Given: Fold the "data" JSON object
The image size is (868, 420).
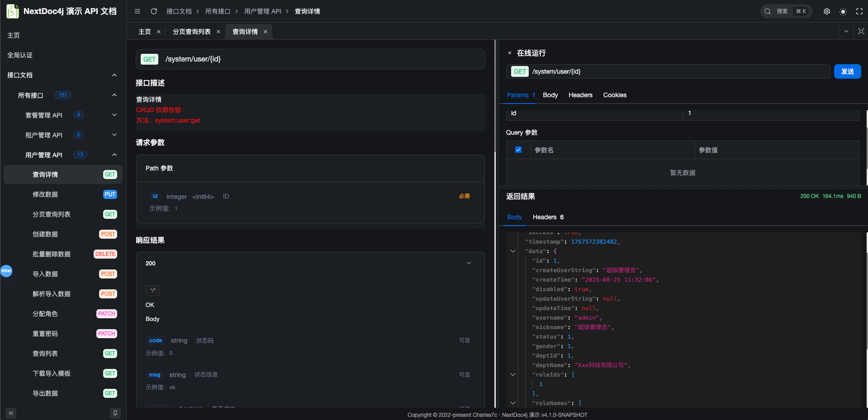Looking at the screenshot, I should click(513, 251).
